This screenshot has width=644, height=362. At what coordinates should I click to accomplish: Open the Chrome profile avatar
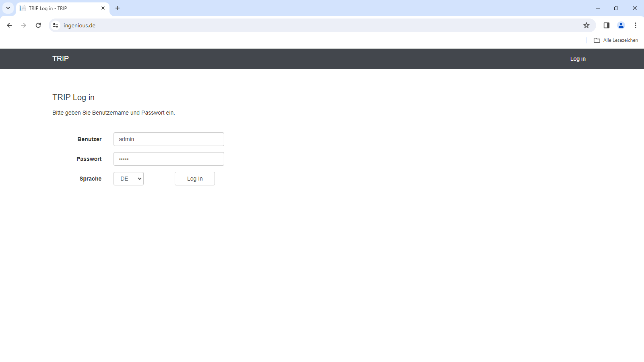621,25
